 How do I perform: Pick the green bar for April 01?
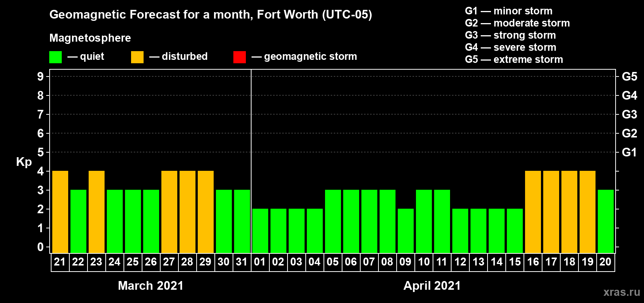pyautogui.click(x=260, y=231)
